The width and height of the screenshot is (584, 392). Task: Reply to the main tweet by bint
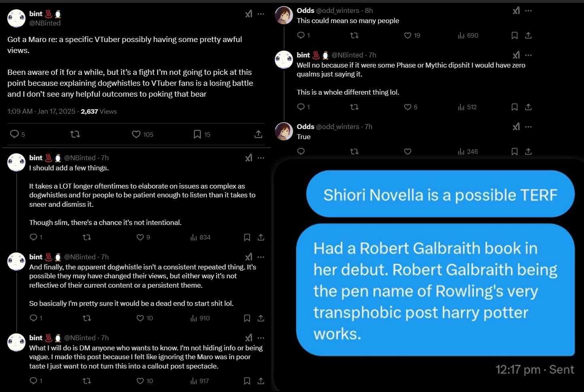pyautogui.click(x=14, y=134)
